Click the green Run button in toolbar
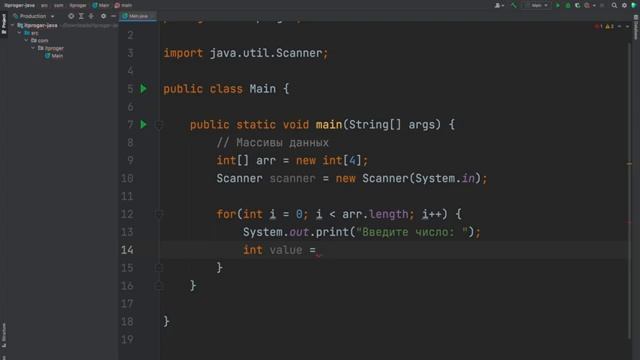Image resolution: width=640 pixels, height=360 pixels. (558, 5)
